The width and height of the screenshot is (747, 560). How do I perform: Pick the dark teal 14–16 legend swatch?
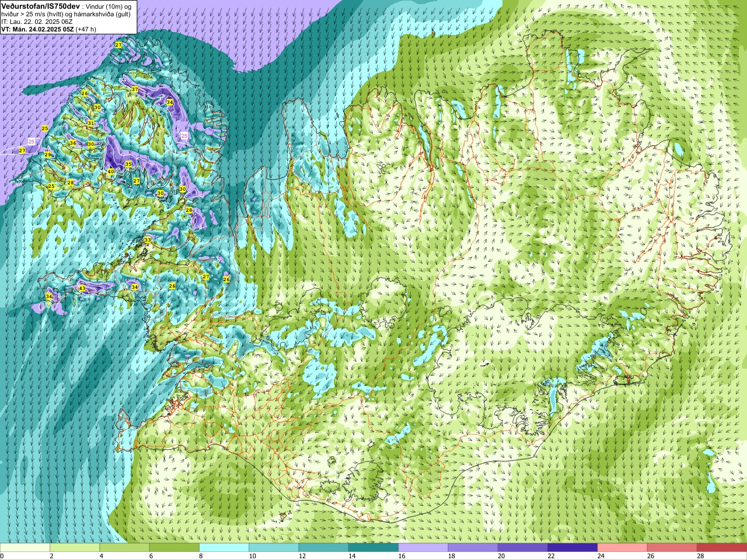point(373,548)
